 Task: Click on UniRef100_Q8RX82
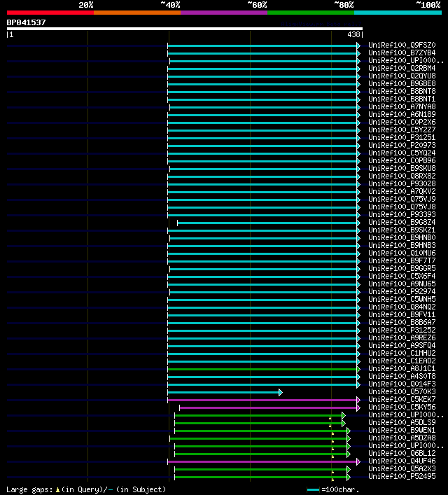point(402,176)
